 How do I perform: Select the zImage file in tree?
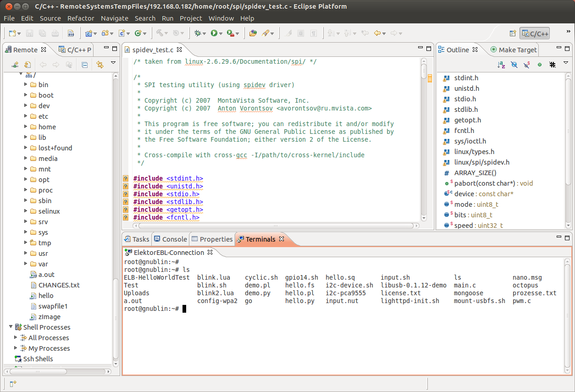(x=49, y=317)
